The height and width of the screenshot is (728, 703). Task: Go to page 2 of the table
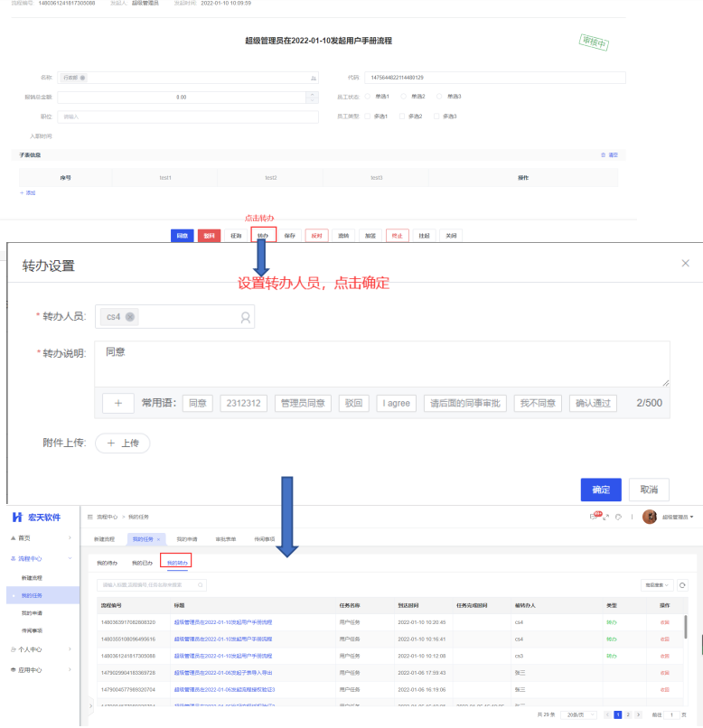click(628, 714)
